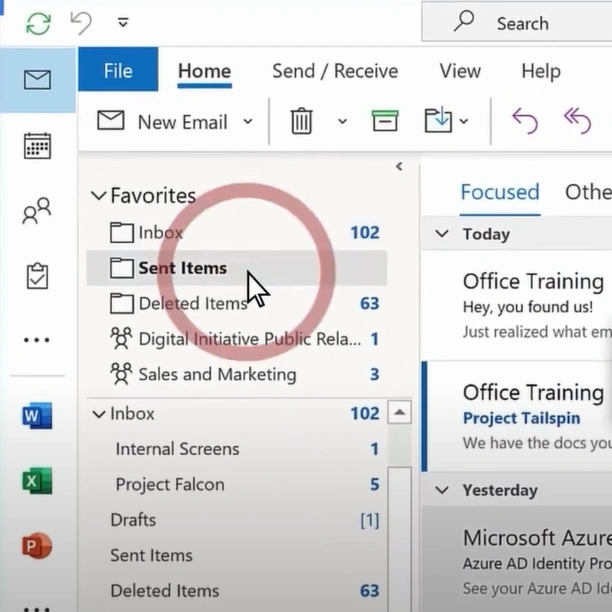
Task: Open the Drafts folder
Action: [x=237, y=520]
